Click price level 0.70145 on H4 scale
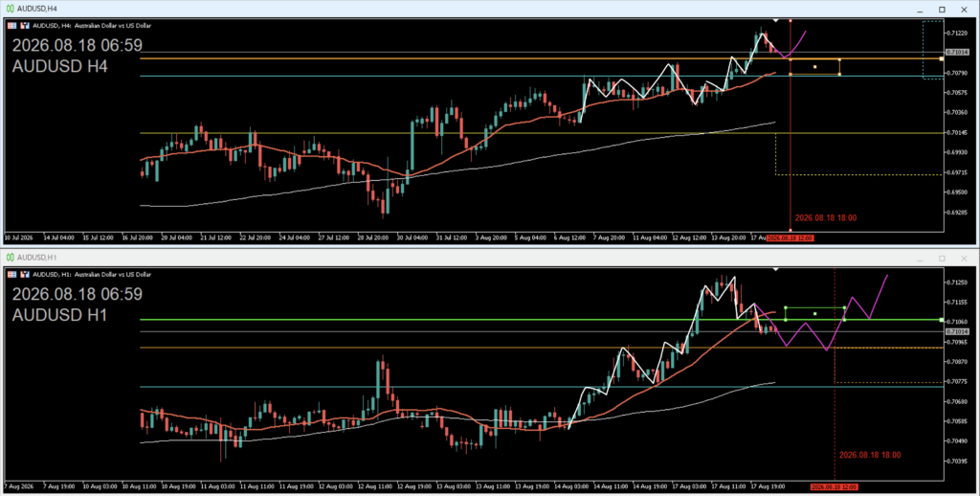 point(959,132)
